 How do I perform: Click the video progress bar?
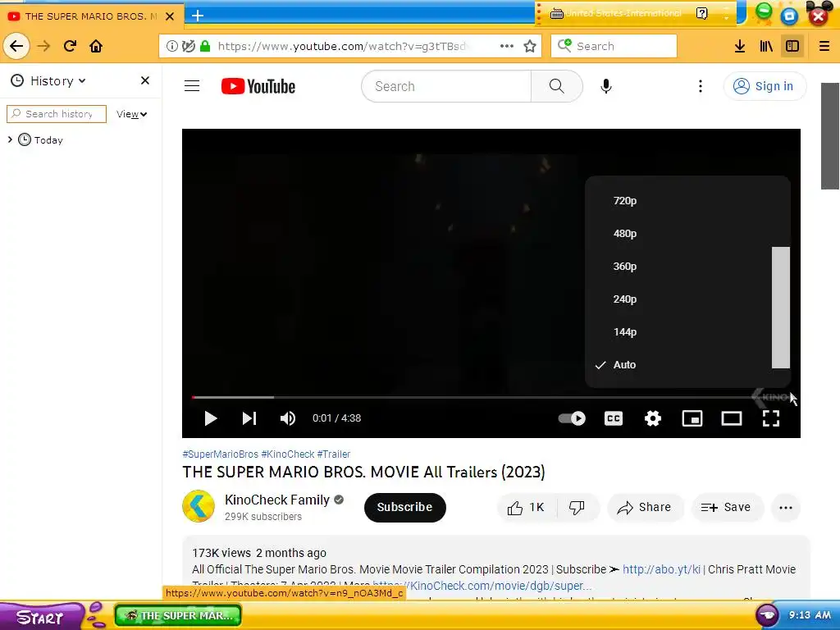click(491, 397)
